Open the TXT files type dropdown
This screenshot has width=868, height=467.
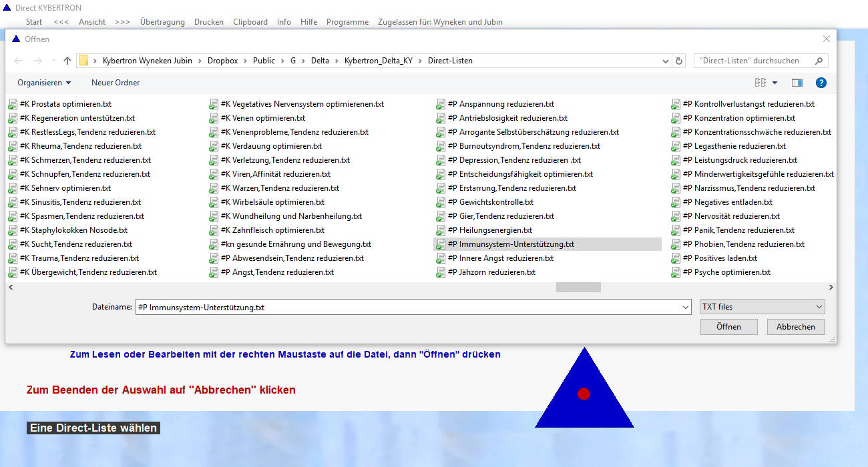762,307
